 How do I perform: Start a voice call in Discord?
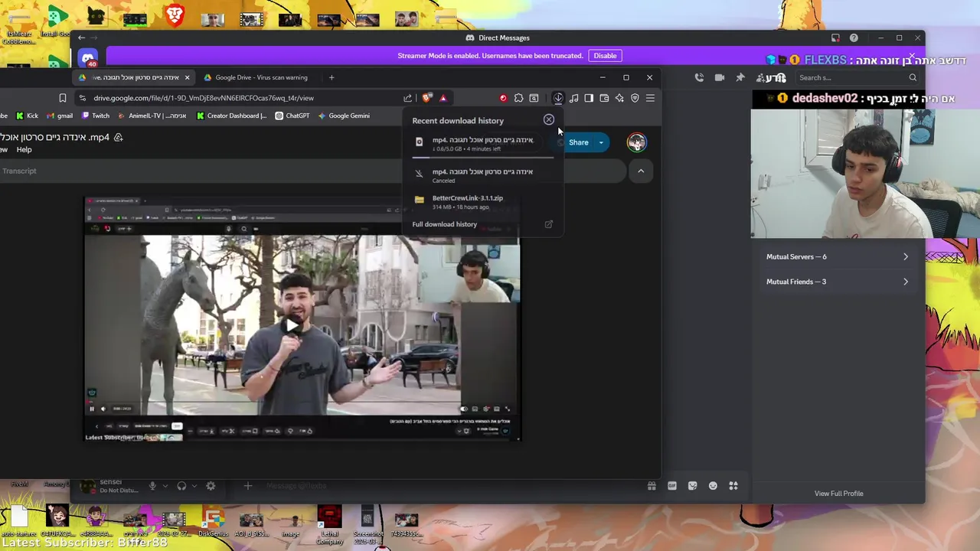[x=699, y=77]
